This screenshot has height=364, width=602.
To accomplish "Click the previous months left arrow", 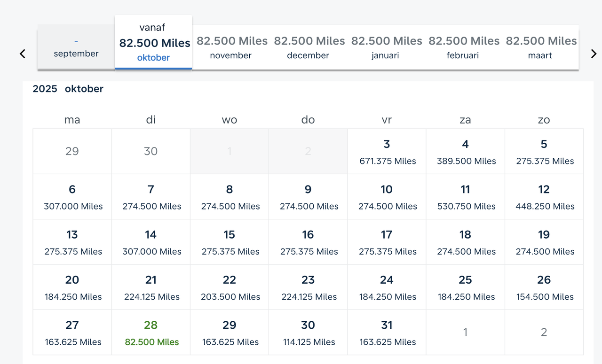I will point(23,54).
